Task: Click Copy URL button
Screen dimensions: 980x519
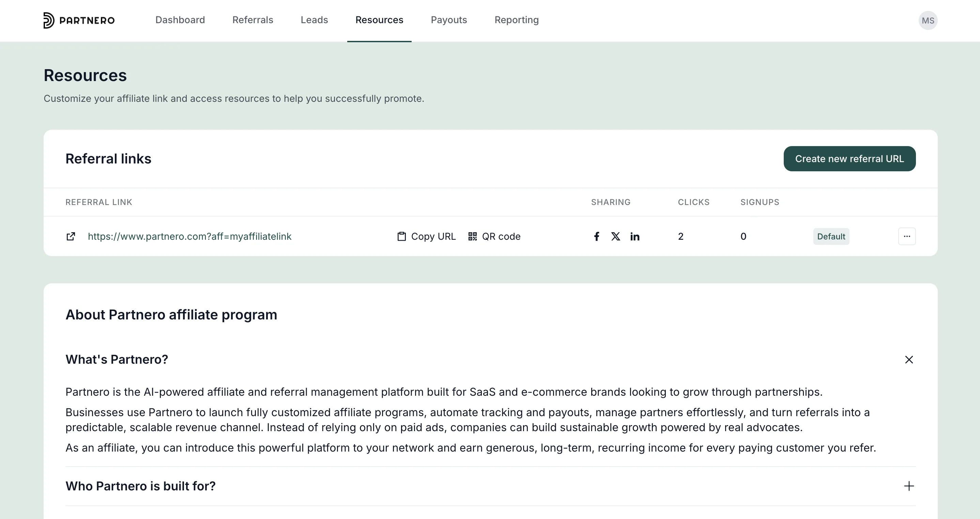Action: 427,236
